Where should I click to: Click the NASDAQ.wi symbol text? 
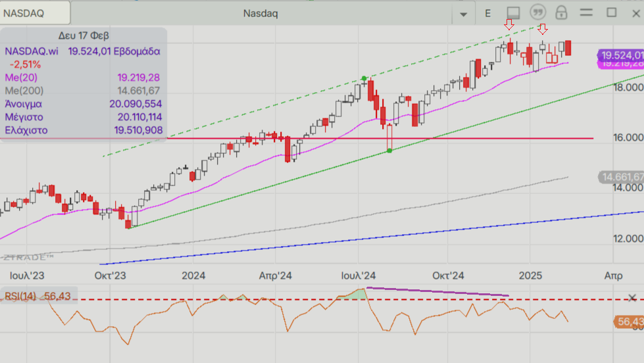click(x=32, y=51)
